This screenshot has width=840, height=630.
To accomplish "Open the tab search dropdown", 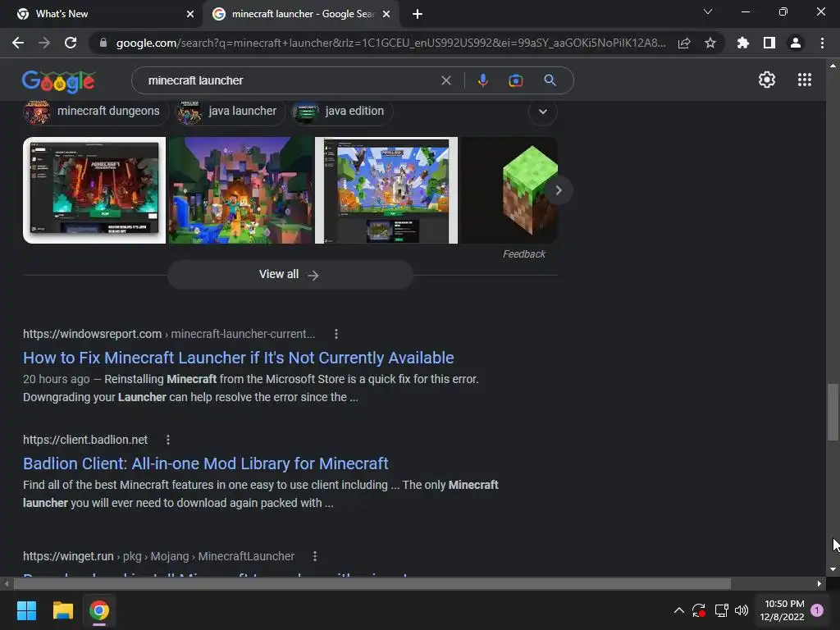I will point(708,11).
